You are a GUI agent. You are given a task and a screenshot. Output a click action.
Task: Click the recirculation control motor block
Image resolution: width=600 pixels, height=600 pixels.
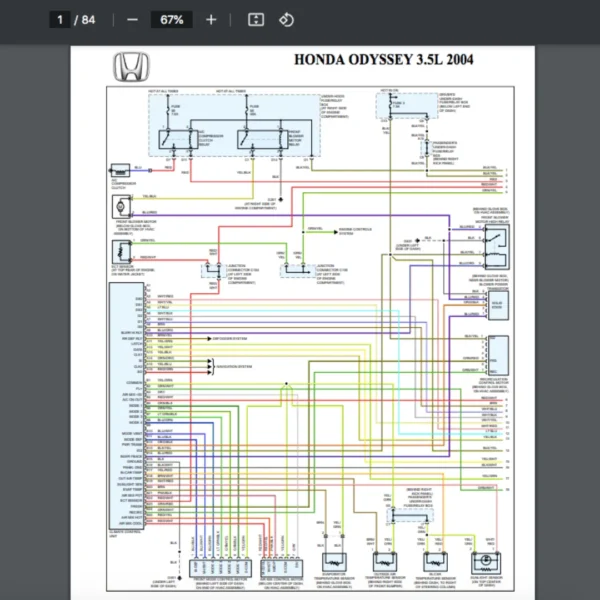pyautogui.click(x=497, y=352)
